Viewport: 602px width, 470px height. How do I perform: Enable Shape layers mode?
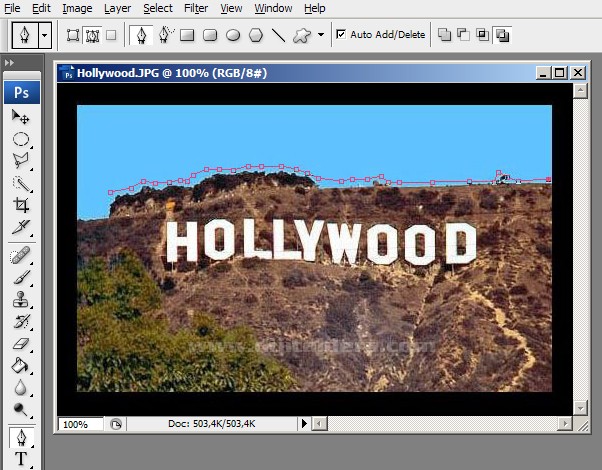point(73,35)
